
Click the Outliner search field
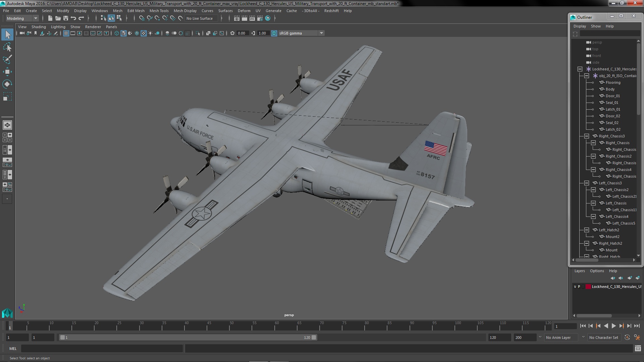[610, 34]
